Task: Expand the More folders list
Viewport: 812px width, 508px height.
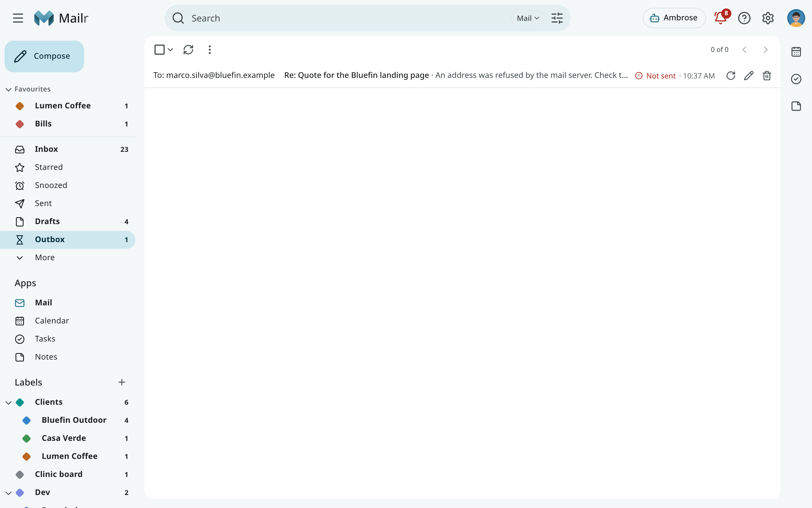Action: click(x=67, y=258)
